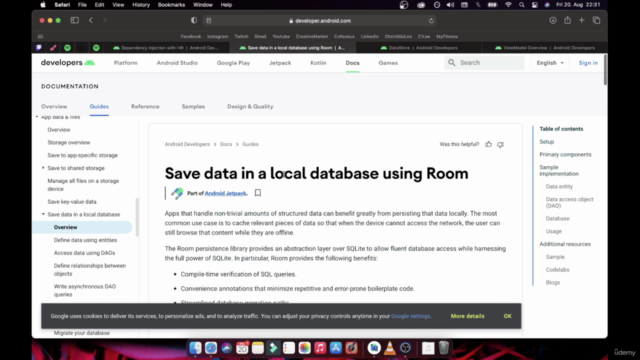This screenshot has width=640, height=360.
Task: Open the Jetpack nav item
Action: click(x=280, y=63)
